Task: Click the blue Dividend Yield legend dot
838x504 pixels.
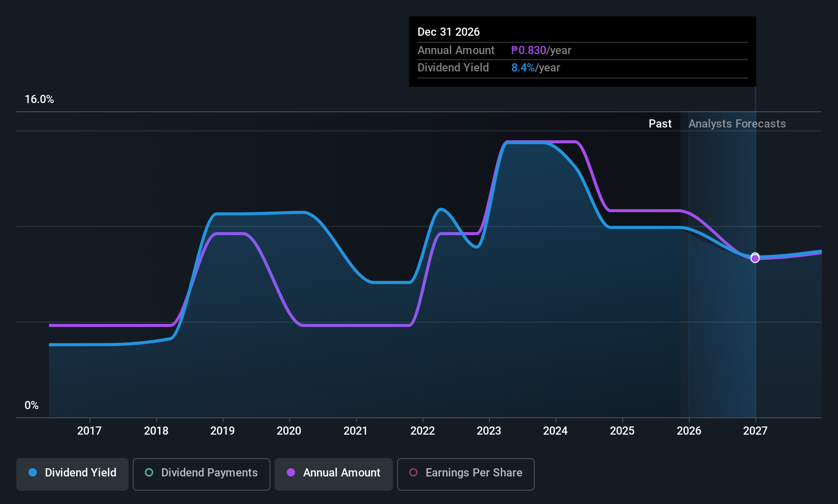Action: (33, 473)
